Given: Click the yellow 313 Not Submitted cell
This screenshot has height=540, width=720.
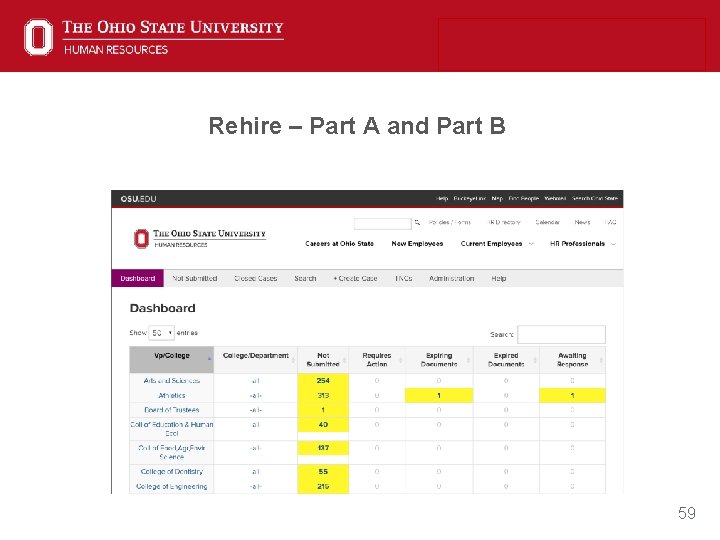Looking at the screenshot, I should click(x=323, y=395).
